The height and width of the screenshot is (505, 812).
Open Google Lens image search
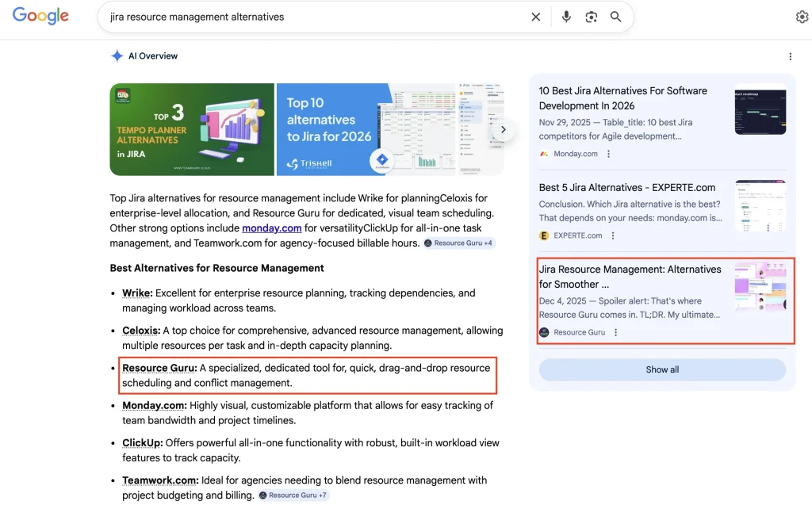pyautogui.click(x=591, y=16)
